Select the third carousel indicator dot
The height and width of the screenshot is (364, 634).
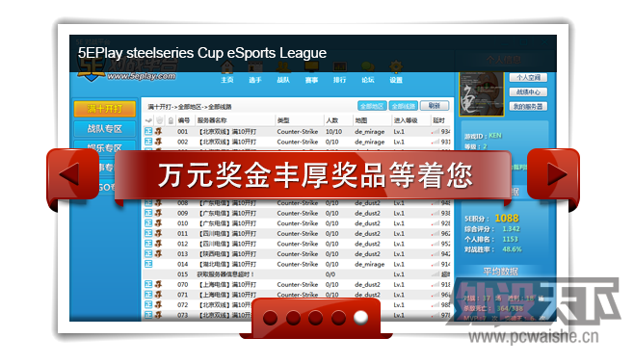pyautogui.click(x=315, y=318)
